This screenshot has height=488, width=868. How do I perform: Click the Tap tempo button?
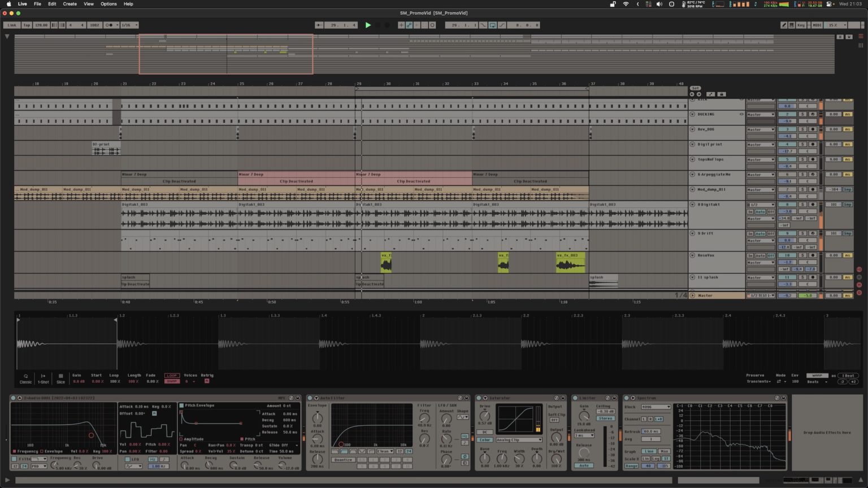[26, 25]
